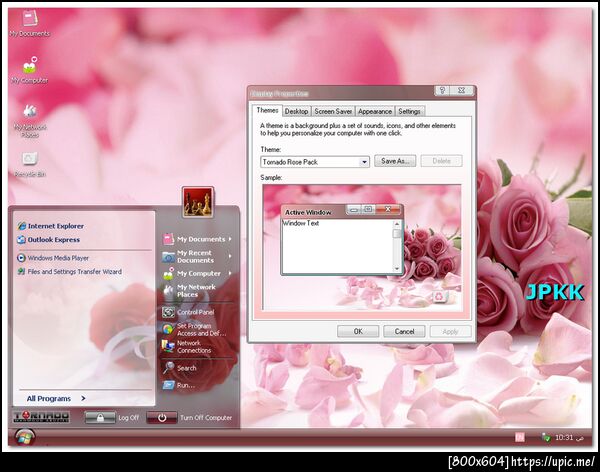This screenshot has height=472, width=600.
Task: Open My Recent Documents folder icon
Action: [x=168, y=257]
